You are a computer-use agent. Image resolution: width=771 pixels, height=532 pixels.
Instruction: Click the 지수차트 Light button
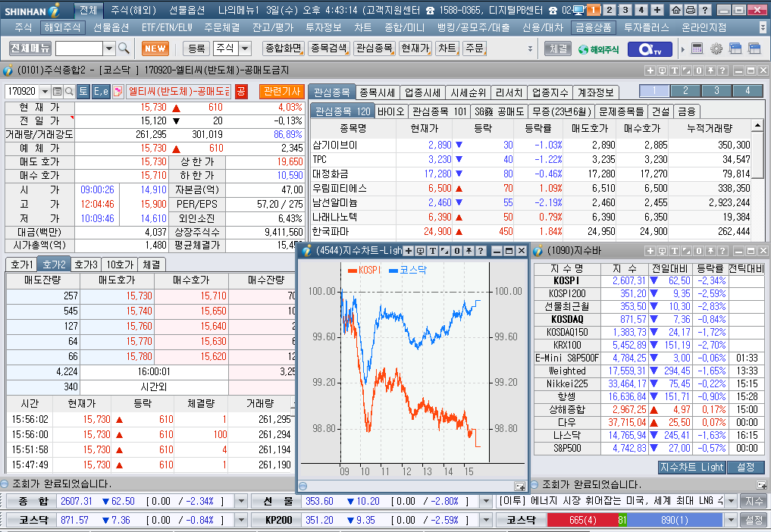(x=691, y=467)
